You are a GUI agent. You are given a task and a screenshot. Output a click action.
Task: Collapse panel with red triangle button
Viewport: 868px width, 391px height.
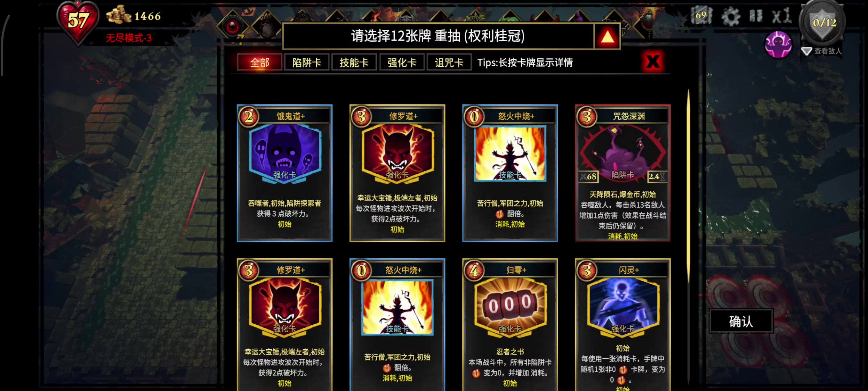point(607,36)
